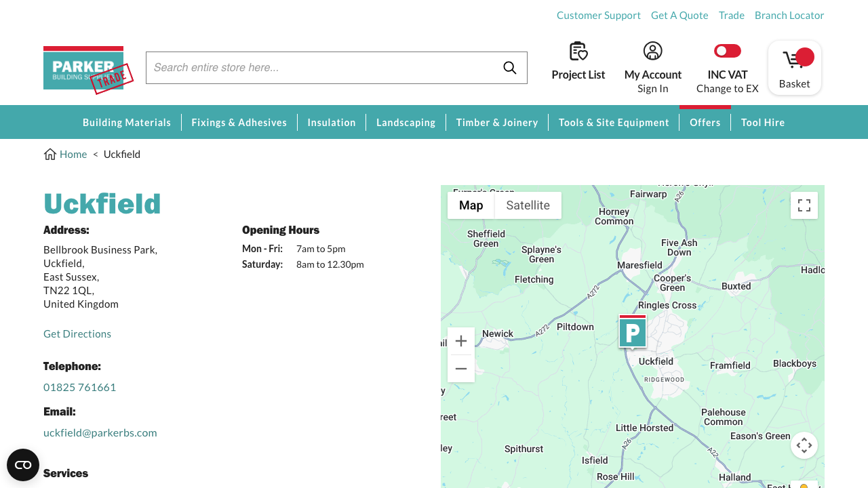This screenshot has width=868, height=488.
Task: Expand the Timber & Joinery menu
Action: (496, 123)
